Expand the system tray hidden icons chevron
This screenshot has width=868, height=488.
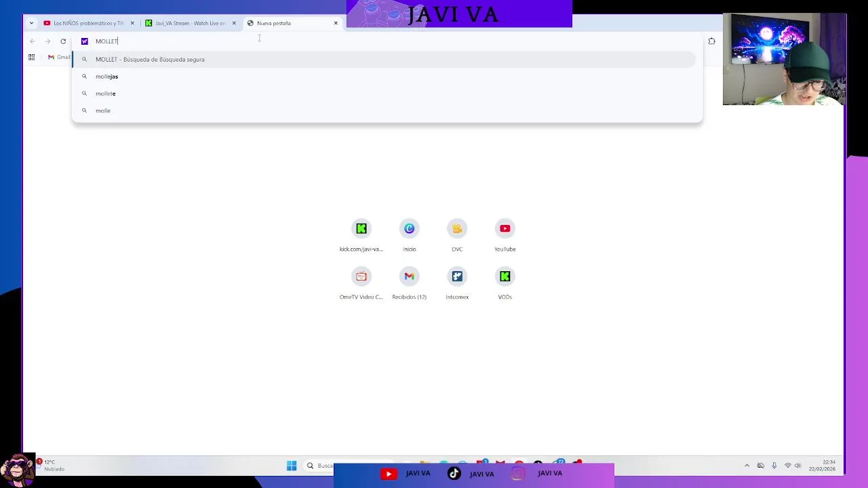pyautogui.click(x=747, y=466)
